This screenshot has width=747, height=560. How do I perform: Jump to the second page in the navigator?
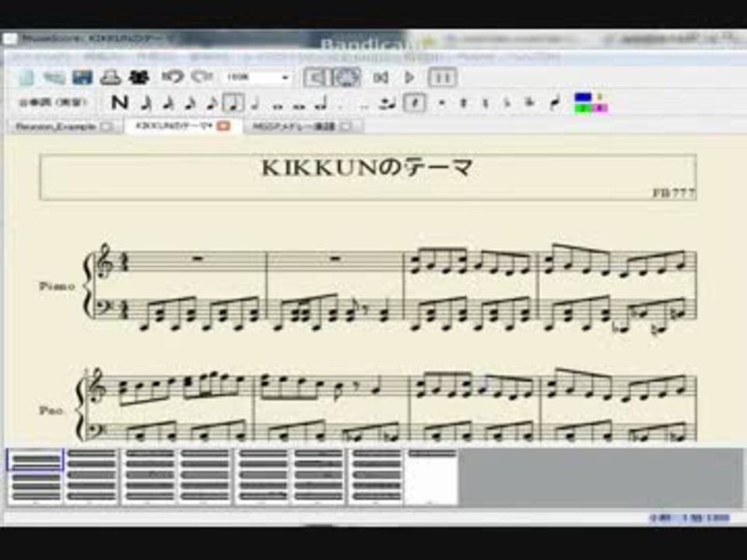[92, 476]
